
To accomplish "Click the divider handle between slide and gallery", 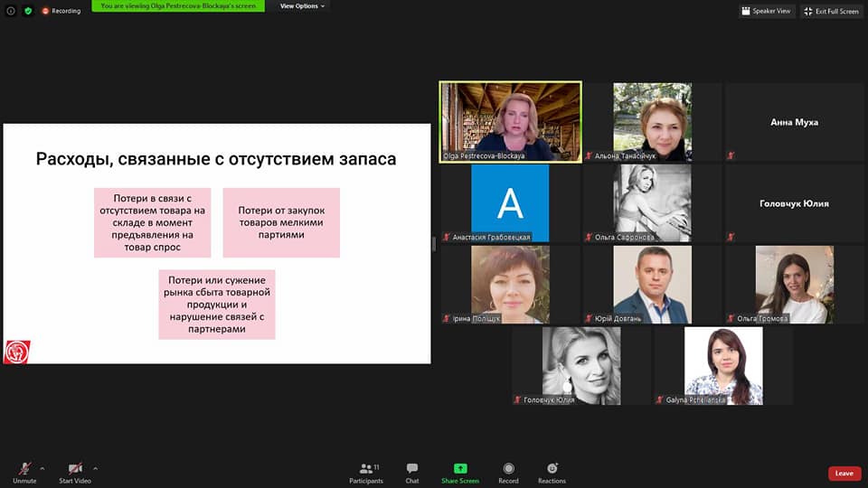I will point(434,243).
